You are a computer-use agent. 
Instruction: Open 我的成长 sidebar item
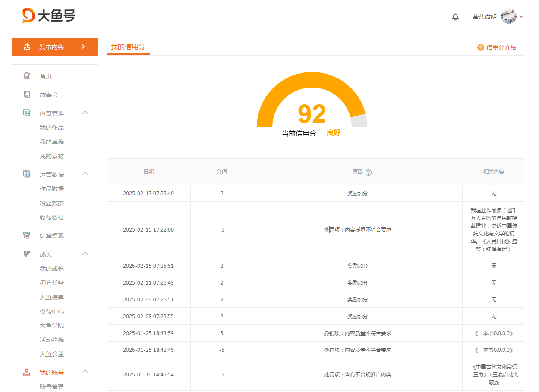point(52,269)
